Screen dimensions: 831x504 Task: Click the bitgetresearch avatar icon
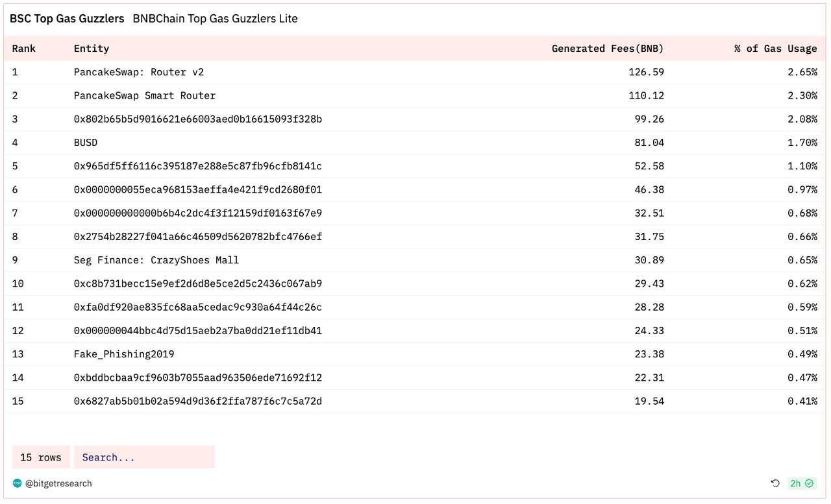tap(18, 483)
